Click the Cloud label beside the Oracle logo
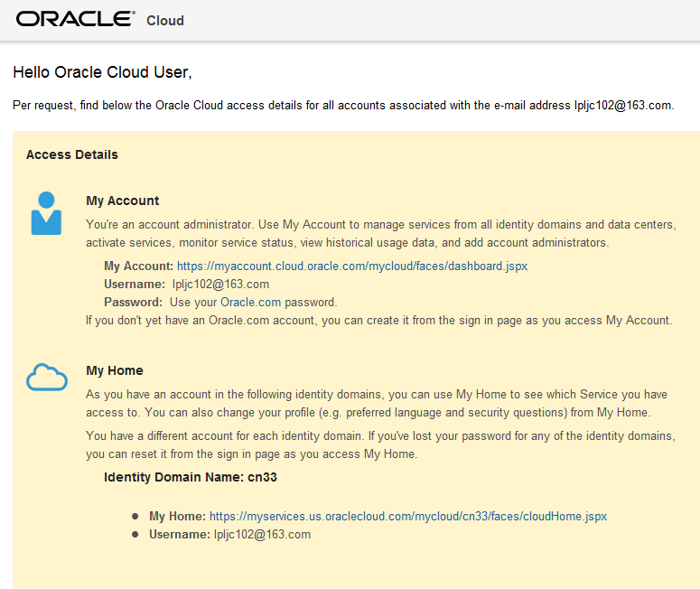Viewport: 700px width, 589px height. coord(165,20)
